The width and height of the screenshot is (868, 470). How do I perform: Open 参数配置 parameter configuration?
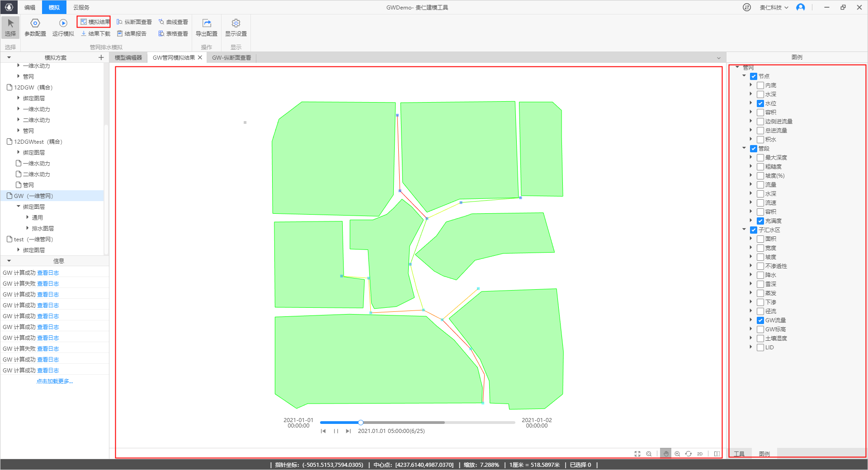pos(35,27)
